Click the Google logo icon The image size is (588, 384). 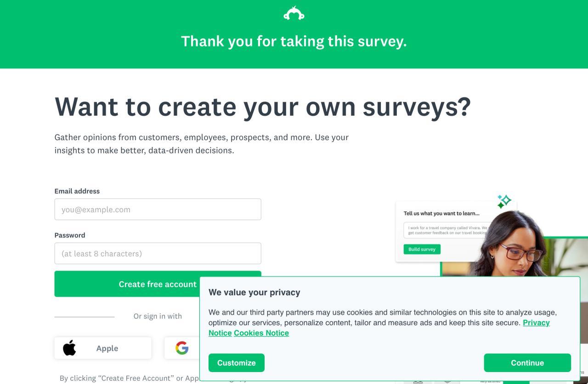[182, 348]
